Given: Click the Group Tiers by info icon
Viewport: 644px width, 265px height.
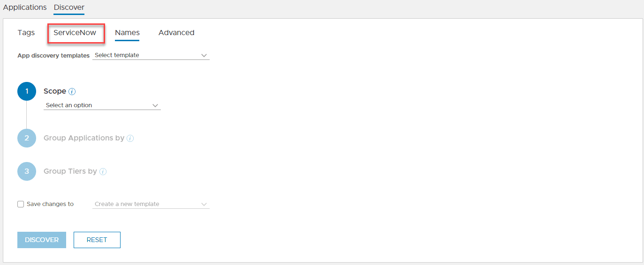Looking at the screenshot, I should 103,172.
